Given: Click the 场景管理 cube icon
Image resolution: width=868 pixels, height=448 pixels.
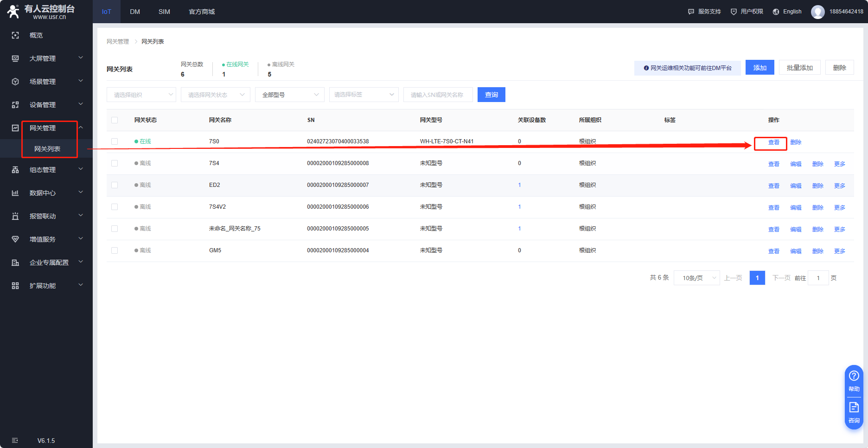Looking at the screenshot, I should coord(15,82).
